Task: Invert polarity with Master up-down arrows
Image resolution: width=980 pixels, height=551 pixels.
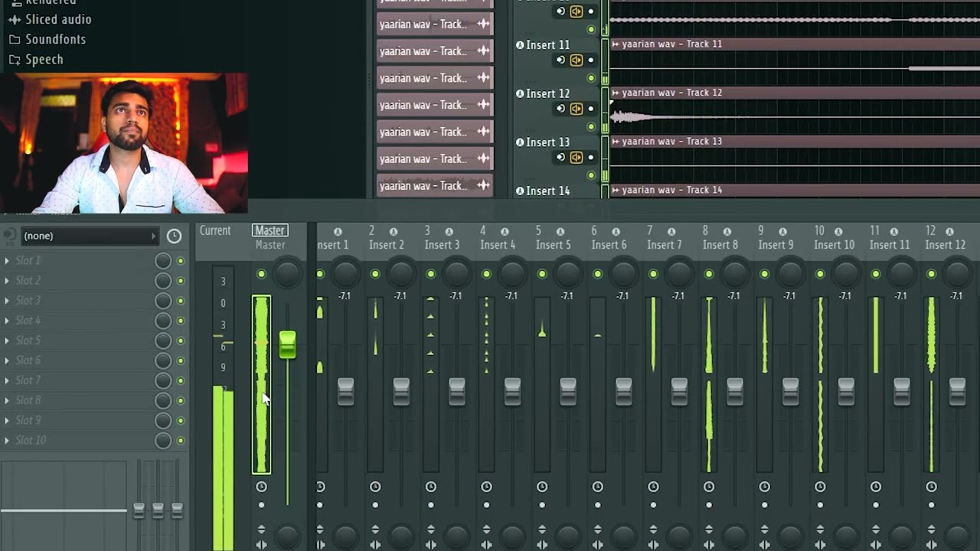Action: point(262,530)
